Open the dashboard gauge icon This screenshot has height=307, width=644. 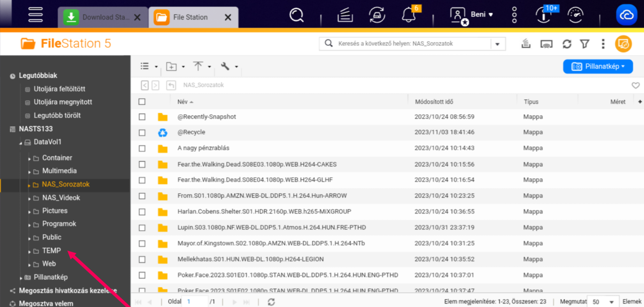pos(575,15)
